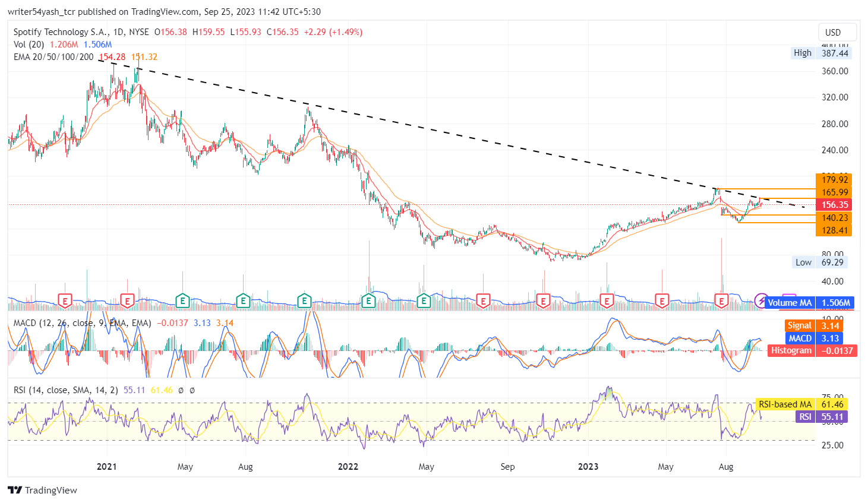Click the 25.00 RSI axis value
Viewport: 868px width, 503px height.
point(832,445)
